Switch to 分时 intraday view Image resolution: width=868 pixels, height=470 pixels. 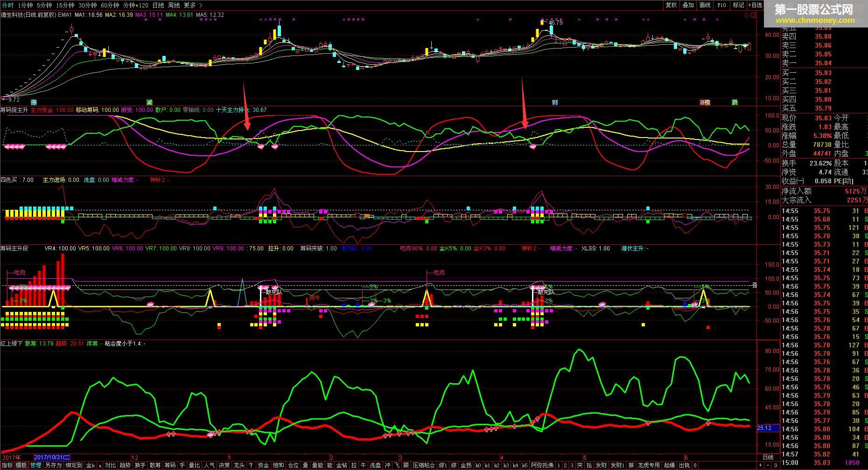pyautogui.click(x=7, y=5)
